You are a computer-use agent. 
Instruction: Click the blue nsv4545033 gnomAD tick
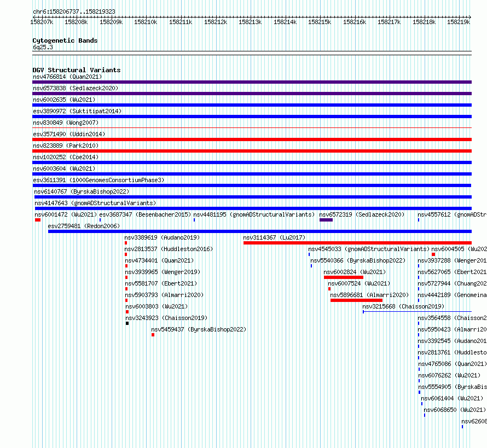[x=309, y=254]
